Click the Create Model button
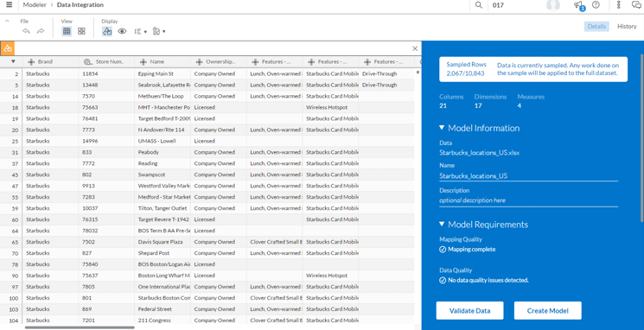Viewport: 644px width, 330px height. (x=547, y=311)
